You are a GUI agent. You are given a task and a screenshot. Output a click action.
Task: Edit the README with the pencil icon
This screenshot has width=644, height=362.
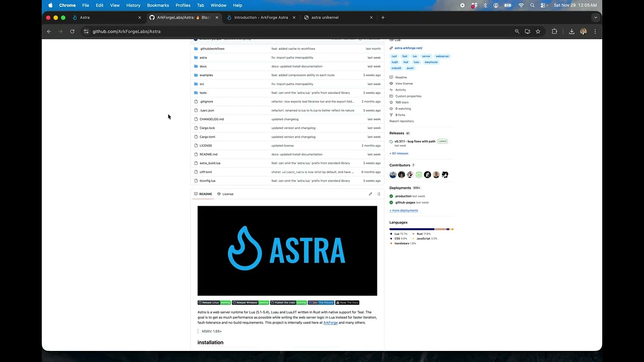tap(370, 194)
